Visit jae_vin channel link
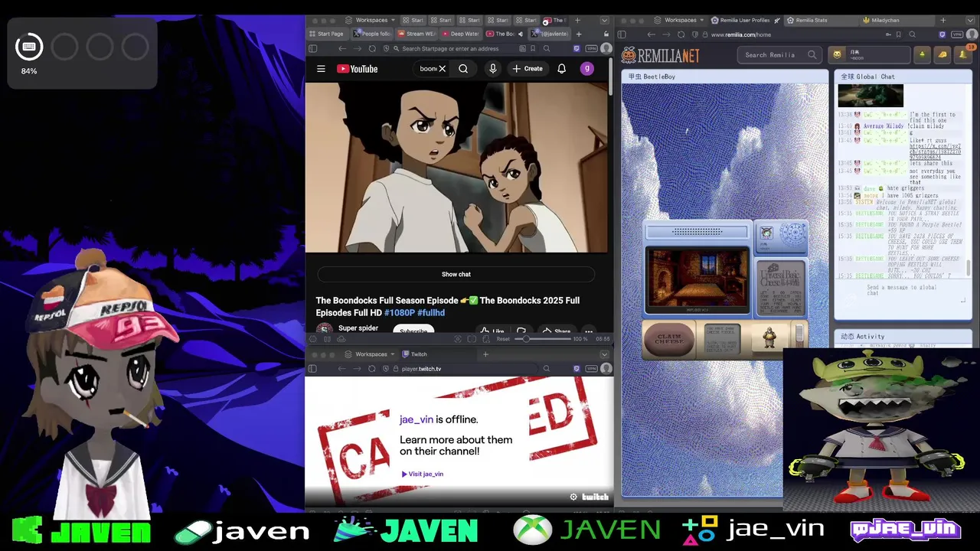 pyautogui.click(x=423, y=474)
